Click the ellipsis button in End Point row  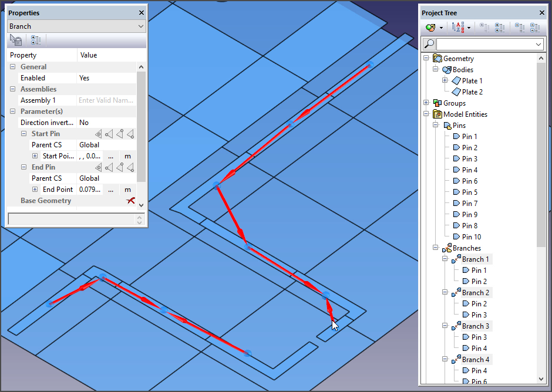click(110, 190)
